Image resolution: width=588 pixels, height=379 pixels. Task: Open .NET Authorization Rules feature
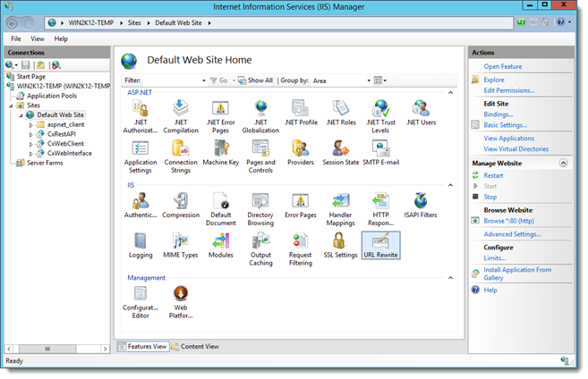point(141,116)
